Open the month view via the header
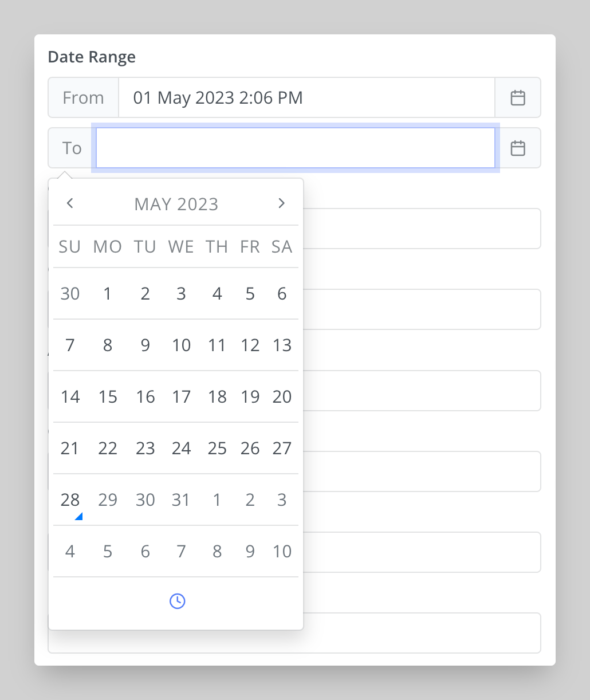Screen dimensions: 590x700 pos(176,204)
